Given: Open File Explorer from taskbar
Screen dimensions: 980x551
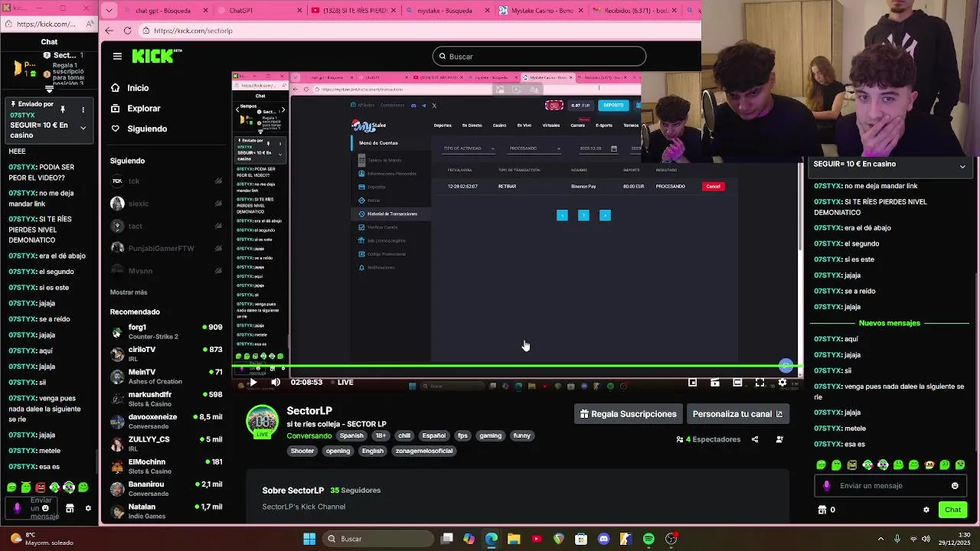Looking at the screenshot, I should [x=514, y=539].
